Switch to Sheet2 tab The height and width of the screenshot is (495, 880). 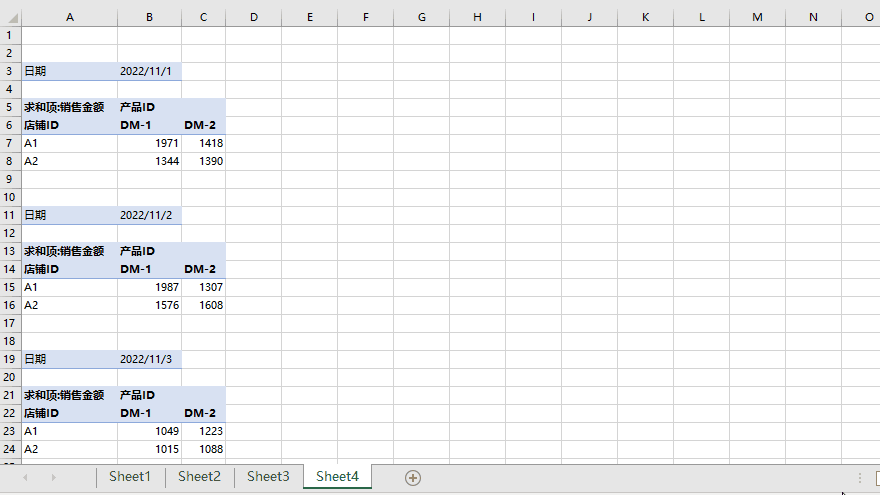click(199, 476)
